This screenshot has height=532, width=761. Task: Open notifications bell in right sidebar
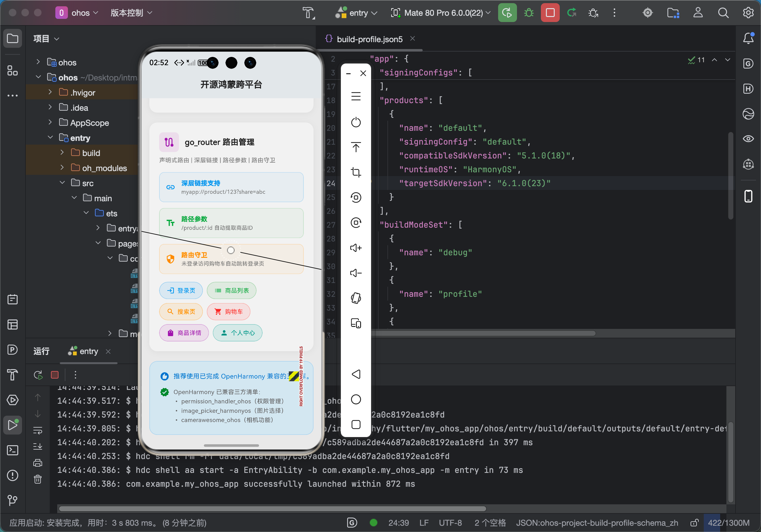748,38
